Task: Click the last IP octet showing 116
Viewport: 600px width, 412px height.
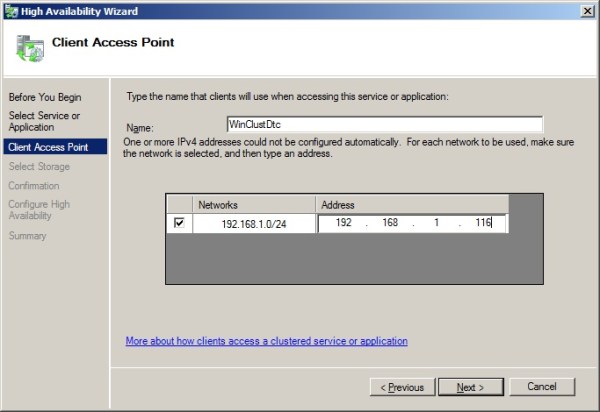Action: (x=484, y=224)
